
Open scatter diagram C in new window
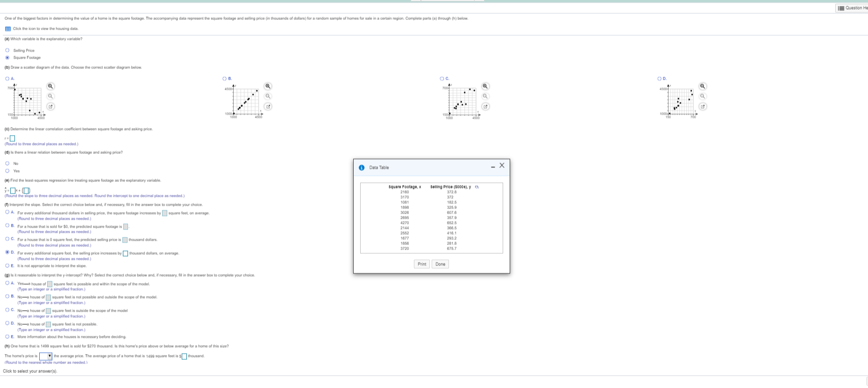(x=486, y=106)
